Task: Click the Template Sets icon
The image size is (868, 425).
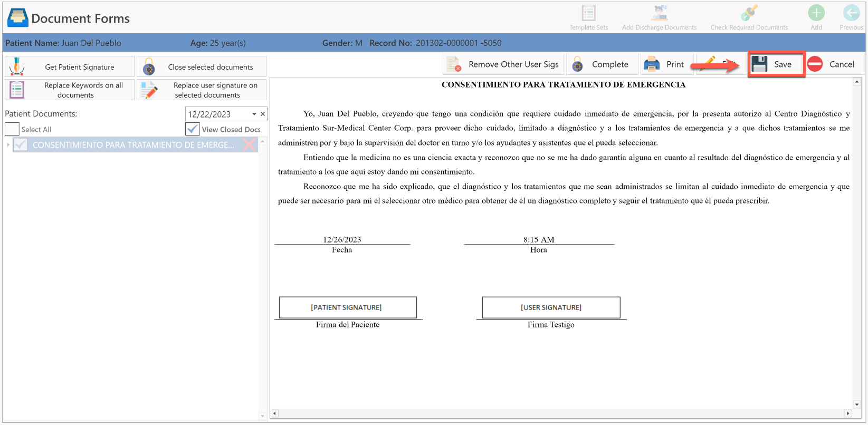Action: [588, 13]
